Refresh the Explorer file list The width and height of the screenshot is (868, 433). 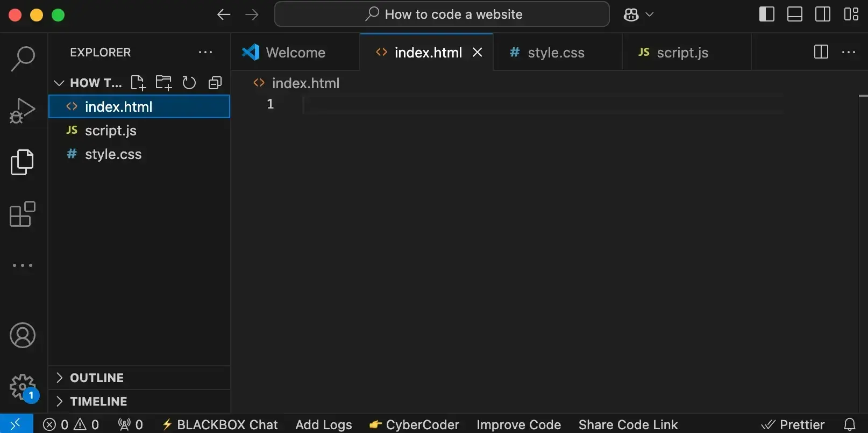(189, 83)
